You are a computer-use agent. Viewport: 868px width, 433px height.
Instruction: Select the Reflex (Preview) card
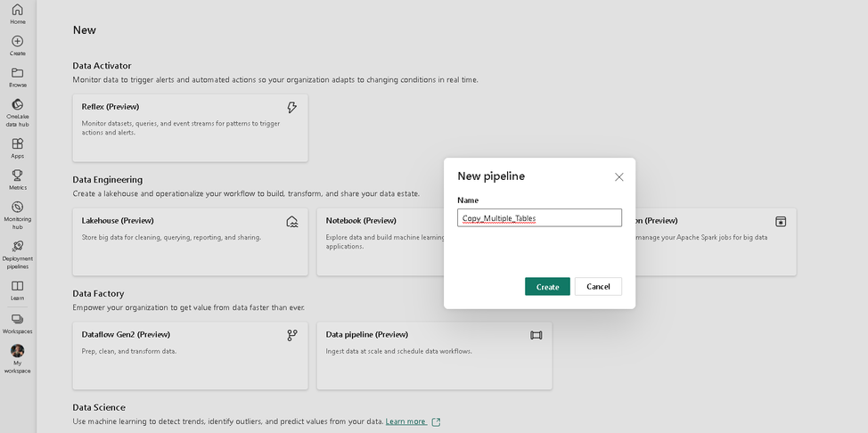point(190,128)
